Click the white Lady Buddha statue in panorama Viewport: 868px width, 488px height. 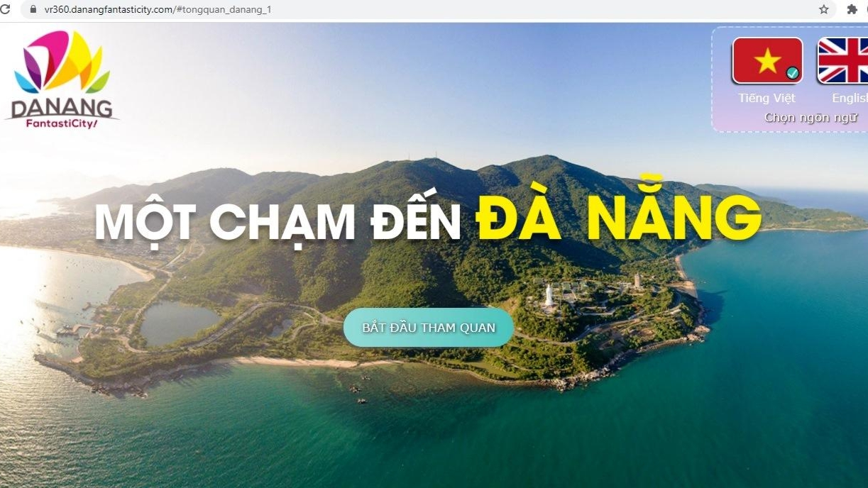549,295
